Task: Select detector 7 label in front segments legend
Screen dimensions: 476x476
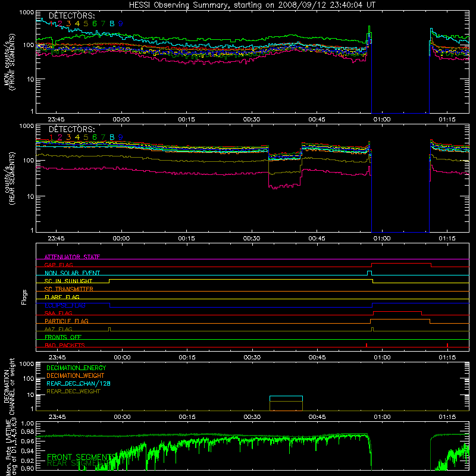Action: [103, 24]
